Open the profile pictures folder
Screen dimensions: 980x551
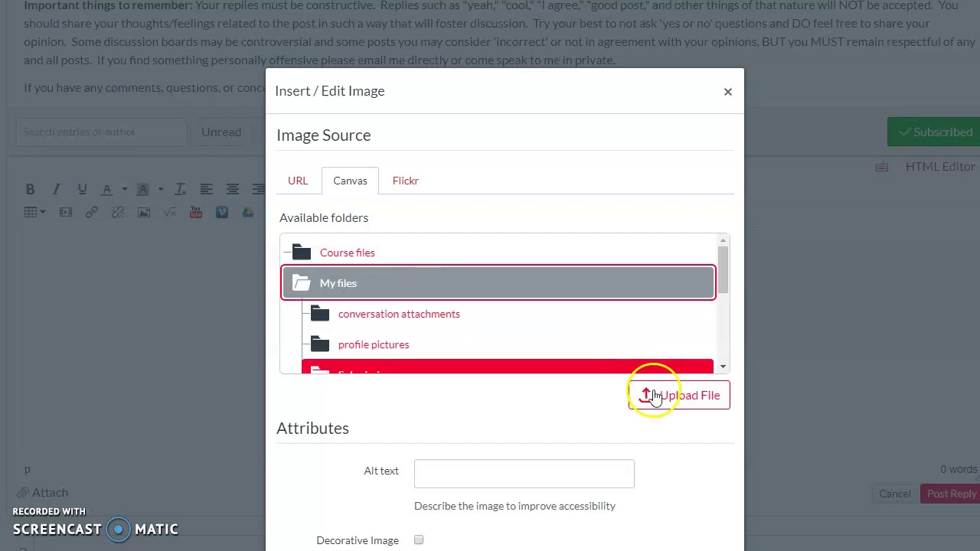tap(373, 344)
